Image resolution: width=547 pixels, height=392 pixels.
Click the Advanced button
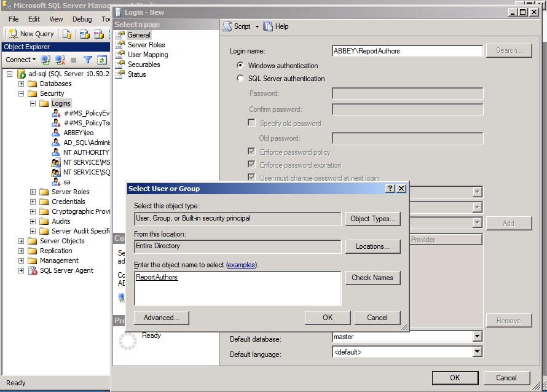tap(162, 318)
